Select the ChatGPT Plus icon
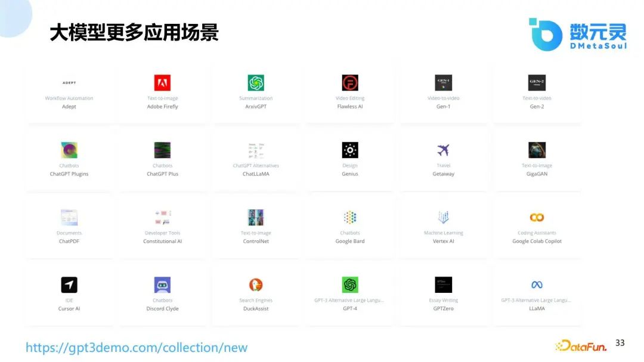The width and height of the screenshot is (644, 362). [162, 150]
